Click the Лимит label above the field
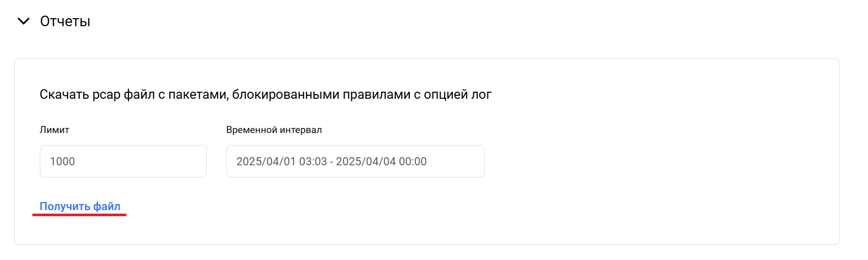The width and height of the screenshot is (868, 260). (54, 129)
